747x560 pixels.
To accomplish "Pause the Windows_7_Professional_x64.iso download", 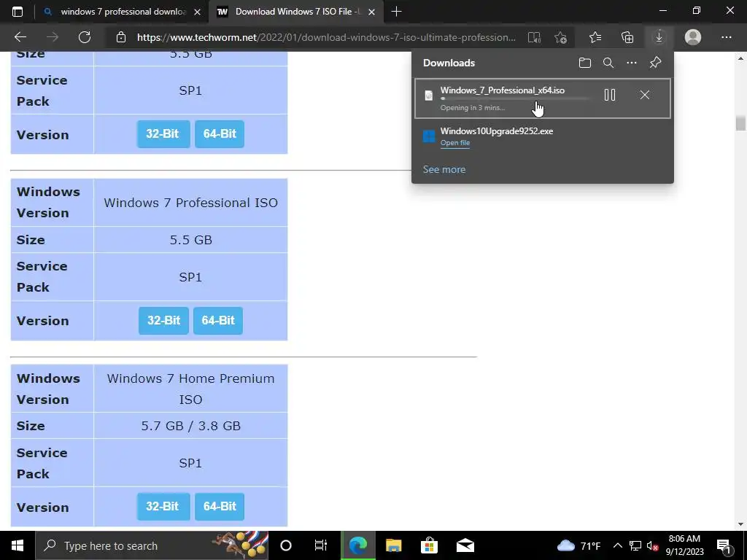I will pyautogui.click(x=610, y=95).
